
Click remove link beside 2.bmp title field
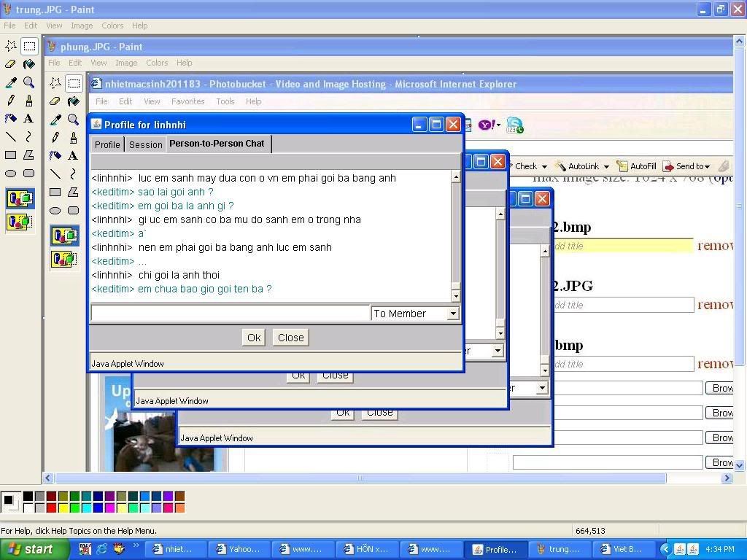[x=715, y=246]
